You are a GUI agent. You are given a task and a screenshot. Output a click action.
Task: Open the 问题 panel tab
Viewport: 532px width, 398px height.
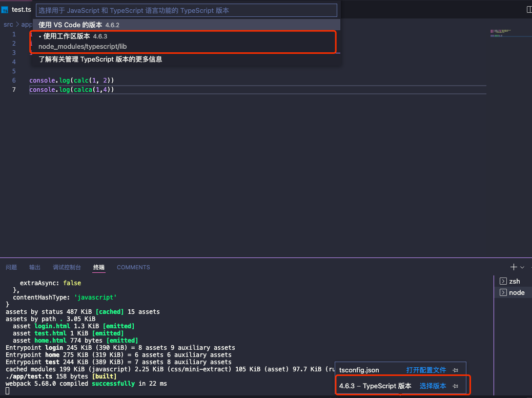coord(11,267)
